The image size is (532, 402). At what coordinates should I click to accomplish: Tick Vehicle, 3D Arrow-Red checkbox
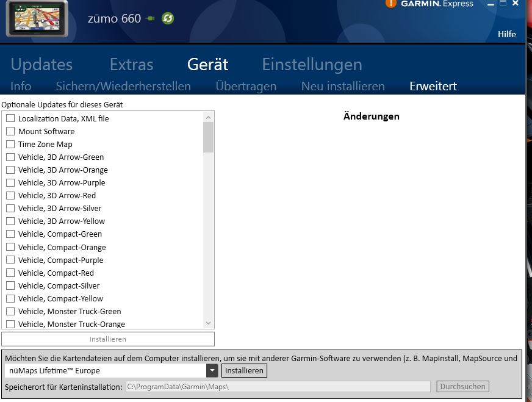click(10, 195)
